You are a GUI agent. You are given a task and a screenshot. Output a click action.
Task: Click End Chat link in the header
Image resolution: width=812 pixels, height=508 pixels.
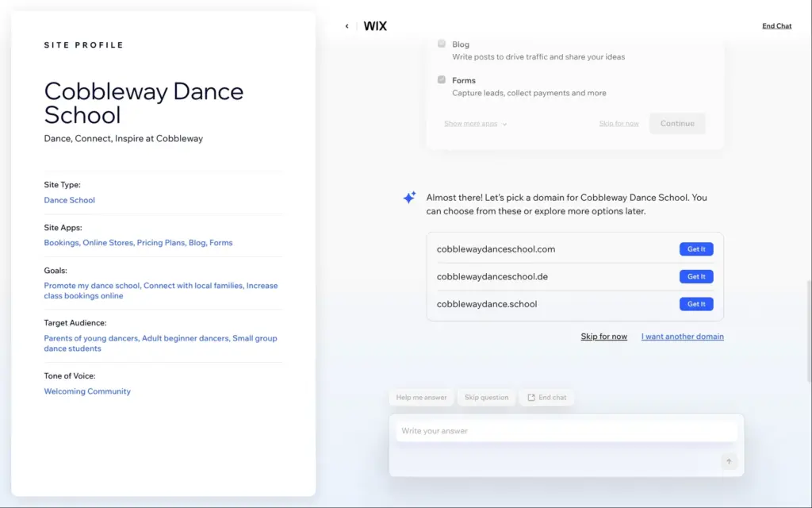[x=777, y=26]
